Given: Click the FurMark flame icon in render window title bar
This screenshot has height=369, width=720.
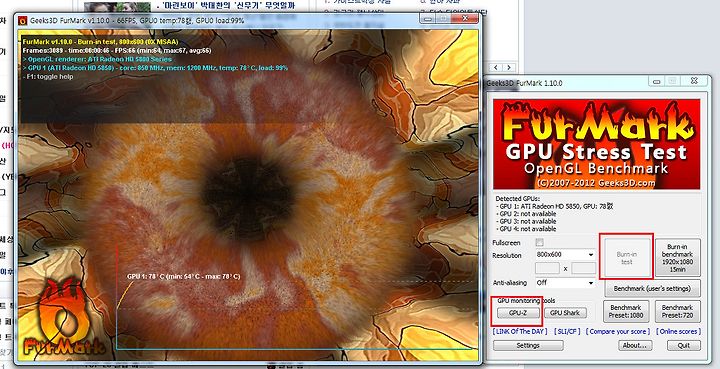Looking at the screenshot, I should [22, 21].
